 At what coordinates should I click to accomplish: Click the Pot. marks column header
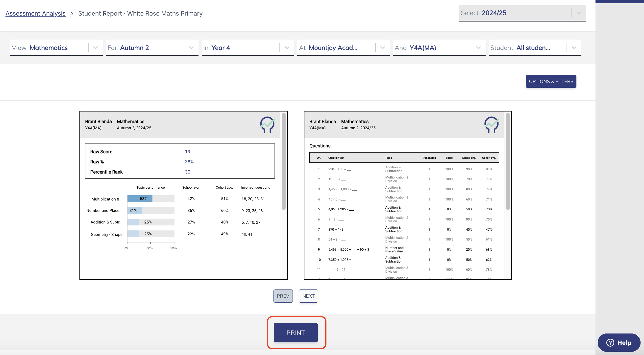pyautogui.click(x=429, y=158)
